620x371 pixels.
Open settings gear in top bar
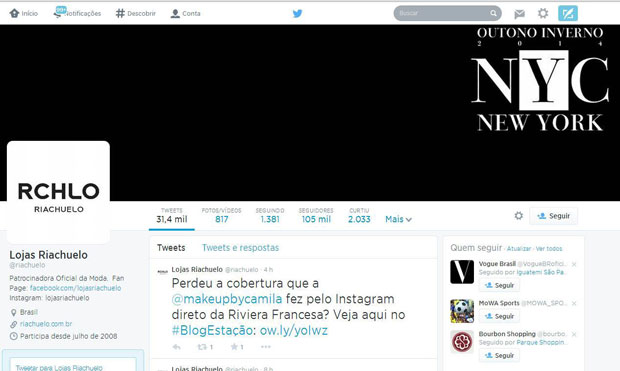click(x=543, y=13)
